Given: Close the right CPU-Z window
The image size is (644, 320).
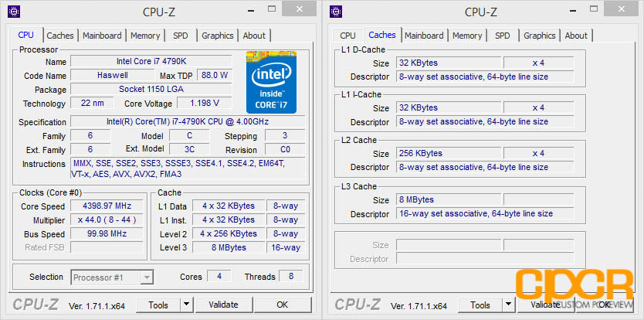Looking at the screenshot, I should (x=621, y=9).
